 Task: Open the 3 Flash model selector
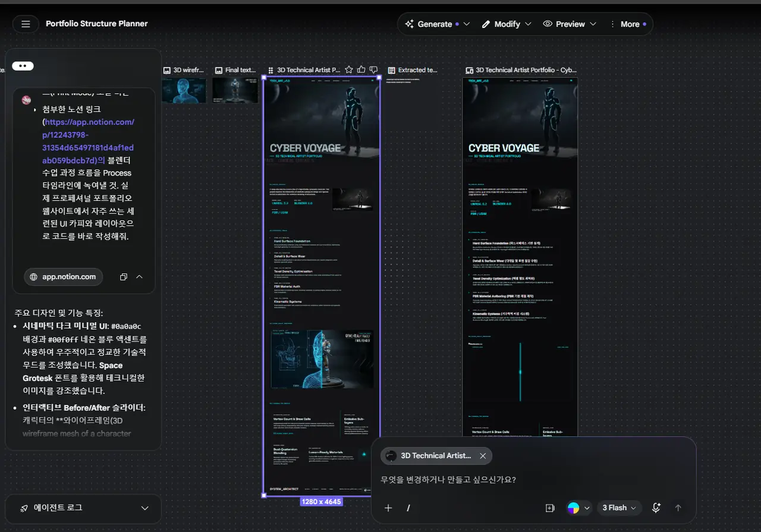click(619, 508)
